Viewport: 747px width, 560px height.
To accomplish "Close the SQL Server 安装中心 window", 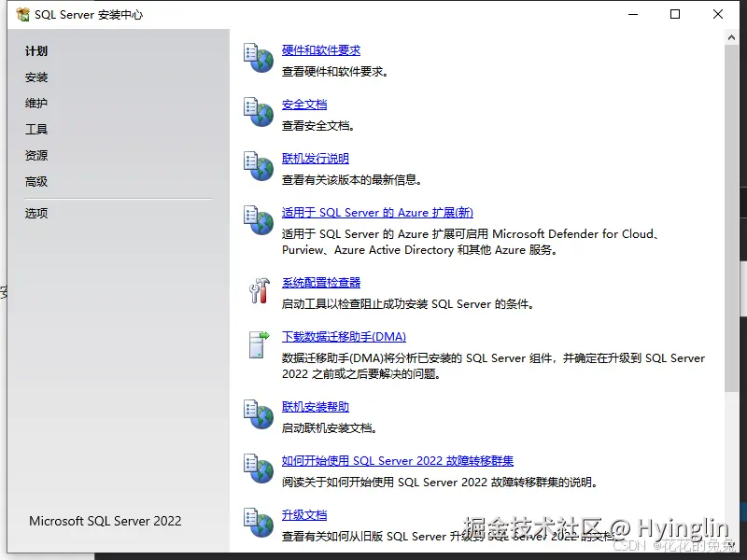I will (x=718, y=14).
